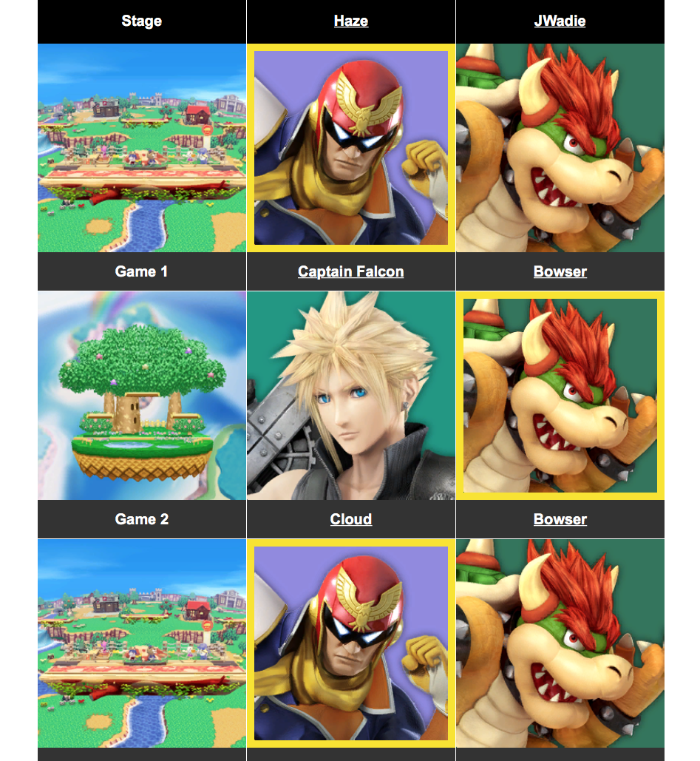700x761 pixels.
Task: Open Bowser link under Game 1
Action: (560, 271)
